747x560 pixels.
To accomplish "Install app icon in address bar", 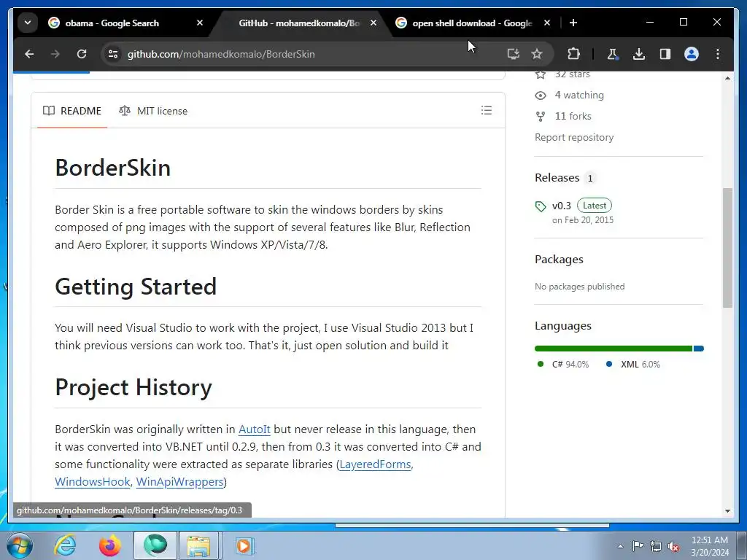I will (x=513, y=54).
